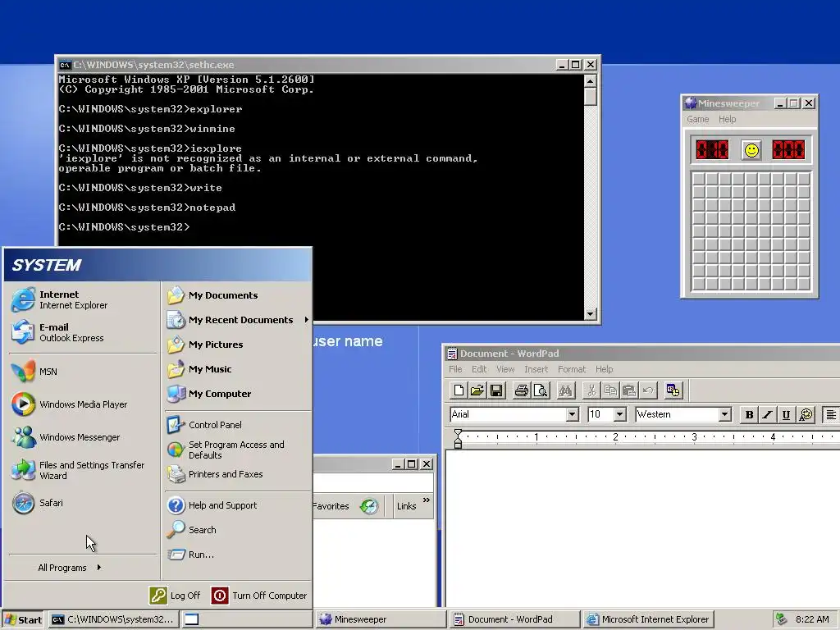The height and width of the screenshot is (630, 840).
Task: Open Outlook Express E-mail entry
Action: (83, 332)
